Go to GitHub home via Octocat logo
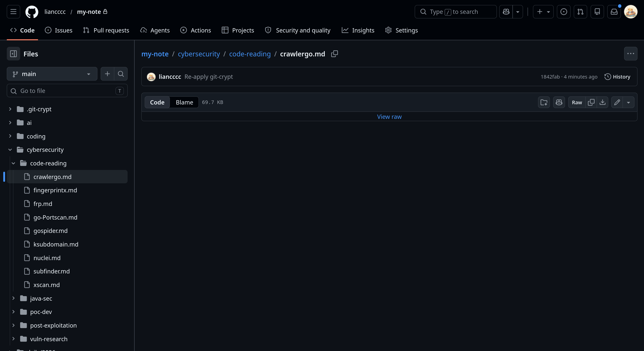The width and height of the screenshot is (644, 351). click(x=32, y=12)
